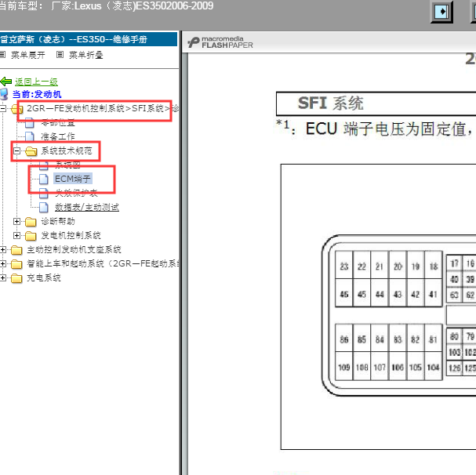
Task: Expand the 智能上车和起动系统 node
Action: tap(2, 263)
